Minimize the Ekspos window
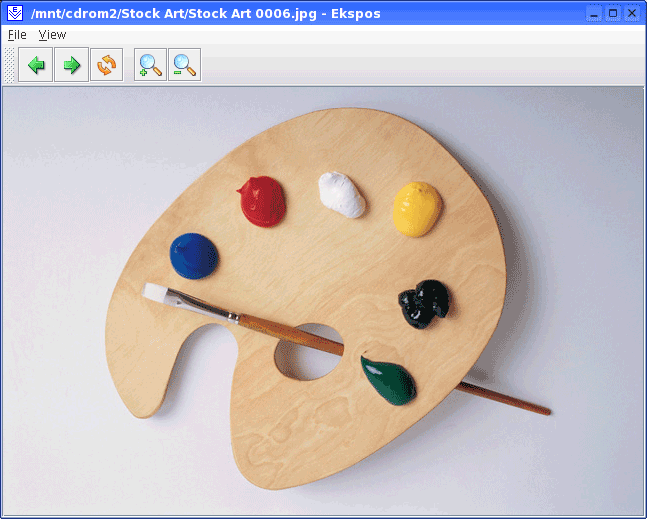The image size is (647, 519). (x=595, y=13)
